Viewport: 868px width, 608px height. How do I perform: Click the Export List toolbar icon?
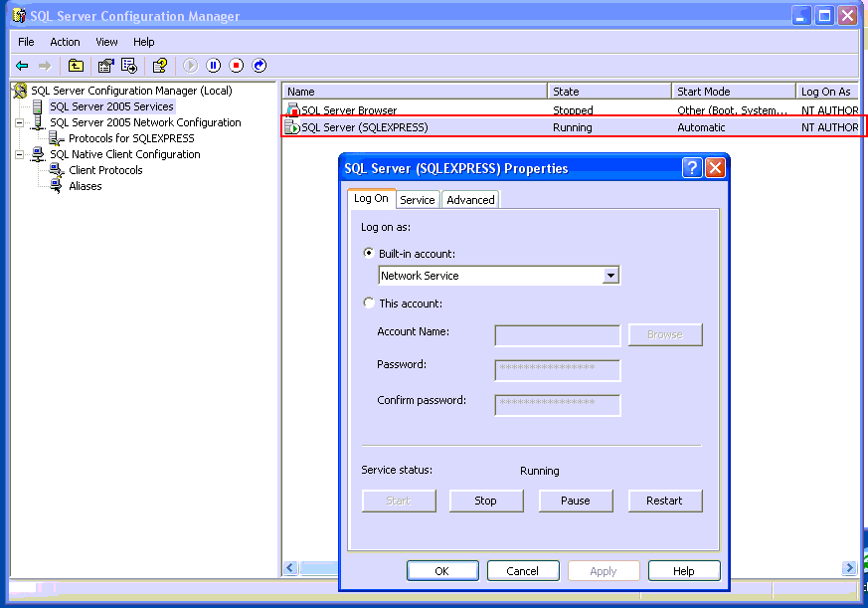129,66
